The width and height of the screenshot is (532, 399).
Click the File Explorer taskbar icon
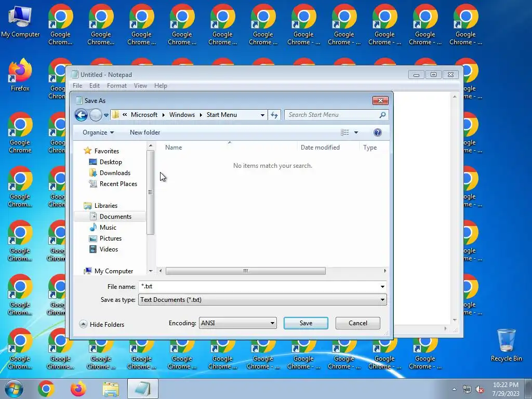click(x=111, y=389)
